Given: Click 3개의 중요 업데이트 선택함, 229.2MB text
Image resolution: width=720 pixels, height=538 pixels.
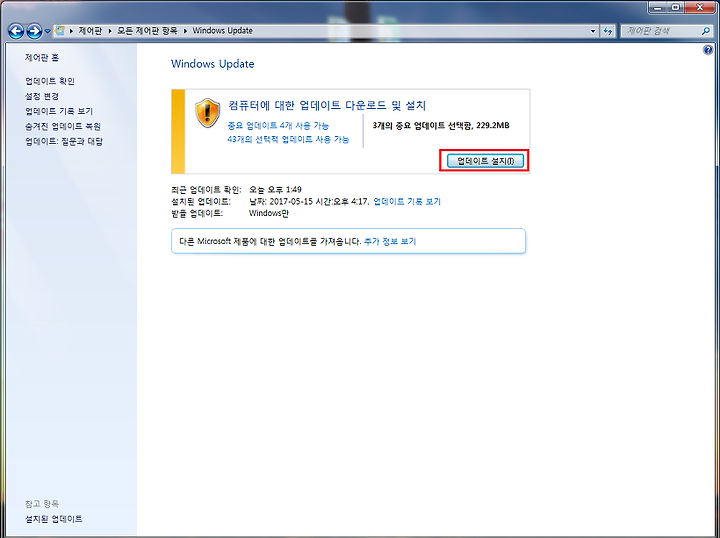Looking at the screenshot, I should pos(441,125).
